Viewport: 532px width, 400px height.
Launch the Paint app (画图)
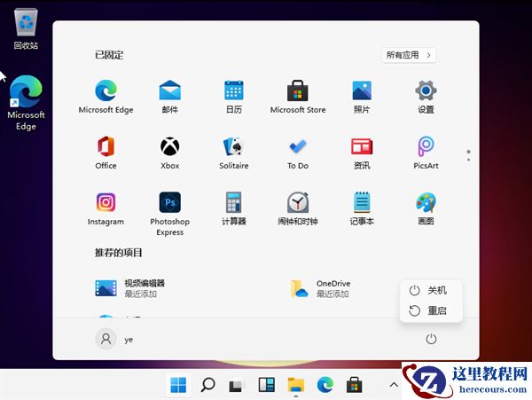(426, 208)
